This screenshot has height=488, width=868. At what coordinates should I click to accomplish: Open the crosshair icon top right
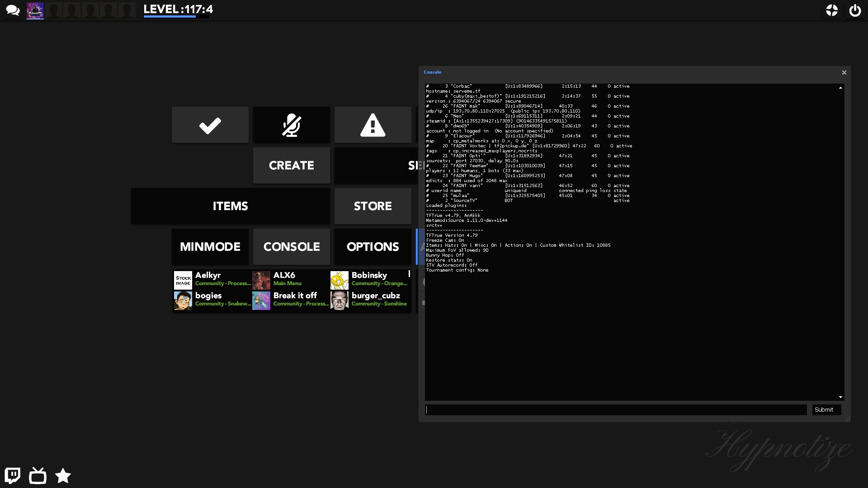pos(832,10)
